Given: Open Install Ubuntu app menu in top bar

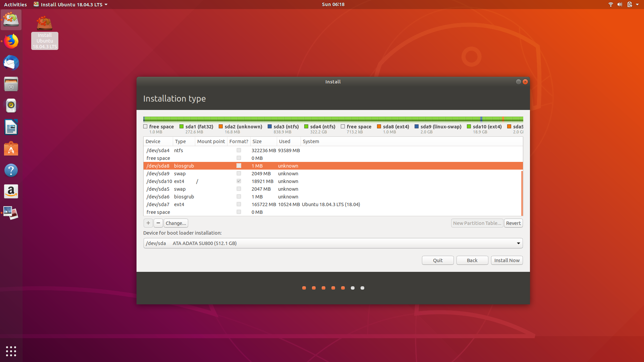Looking at the screenshot, I should pyautogui.click(x=71, y=4).
